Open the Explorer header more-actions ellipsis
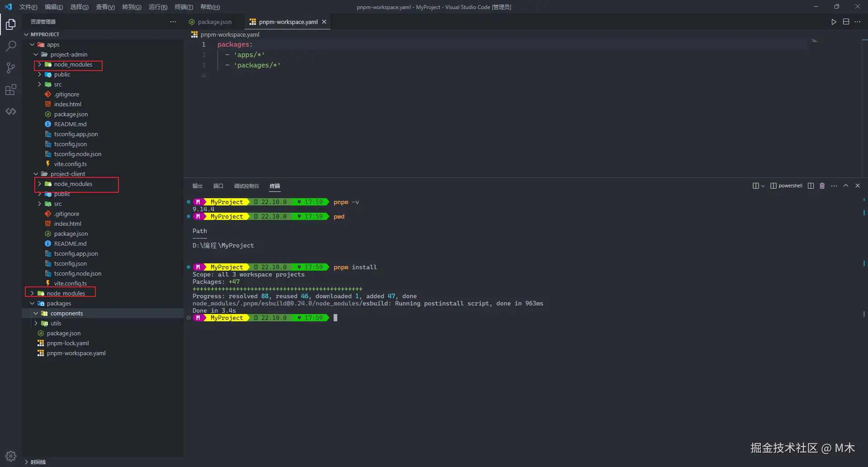The image size is (868, 467). click(173, 22)
